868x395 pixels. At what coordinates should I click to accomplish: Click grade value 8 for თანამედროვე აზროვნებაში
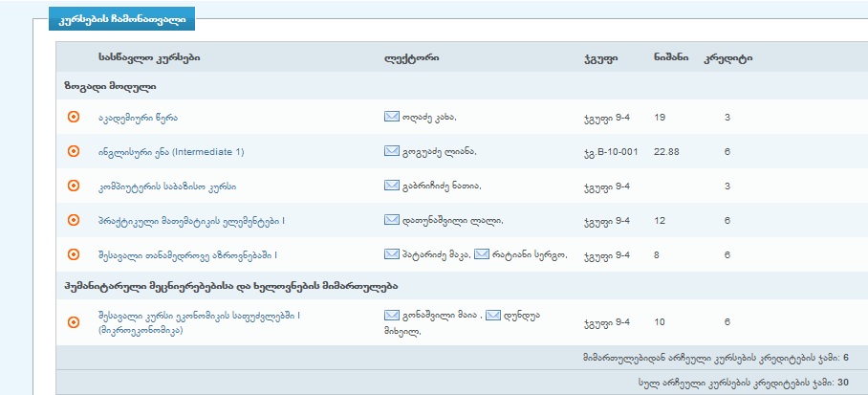point(657,254)
